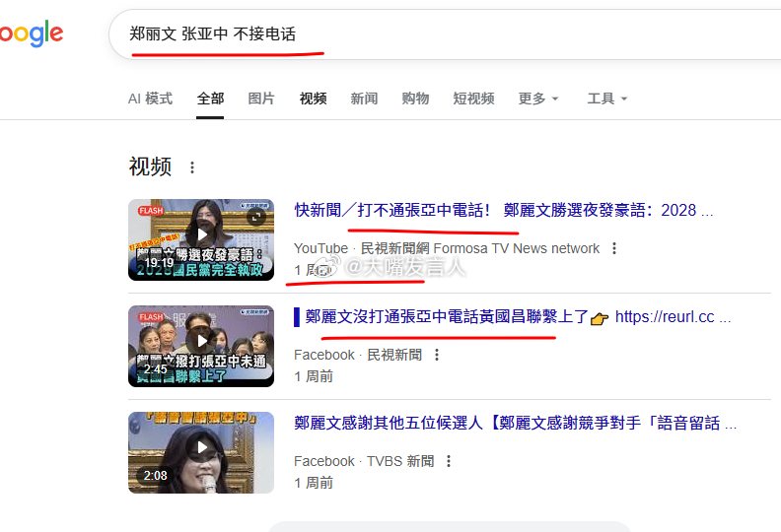Select the 全部 tab
Screen dimensions: 781x532
210,99
